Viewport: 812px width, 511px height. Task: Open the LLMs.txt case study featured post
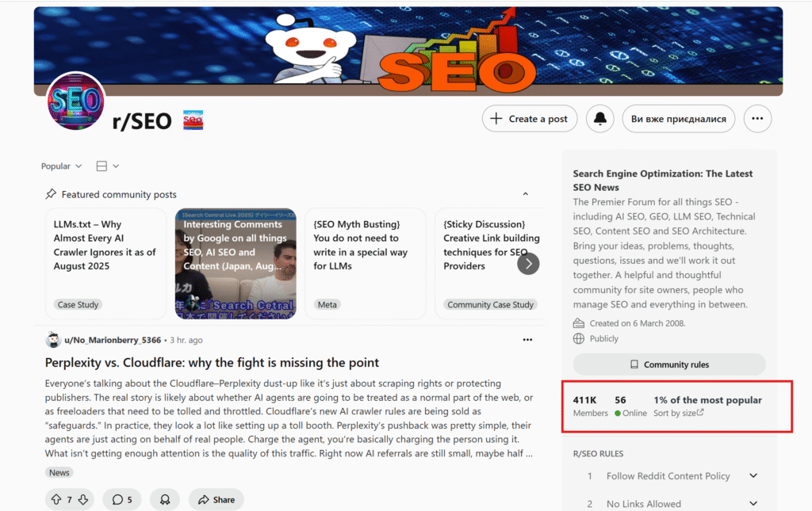pos(105,263)
